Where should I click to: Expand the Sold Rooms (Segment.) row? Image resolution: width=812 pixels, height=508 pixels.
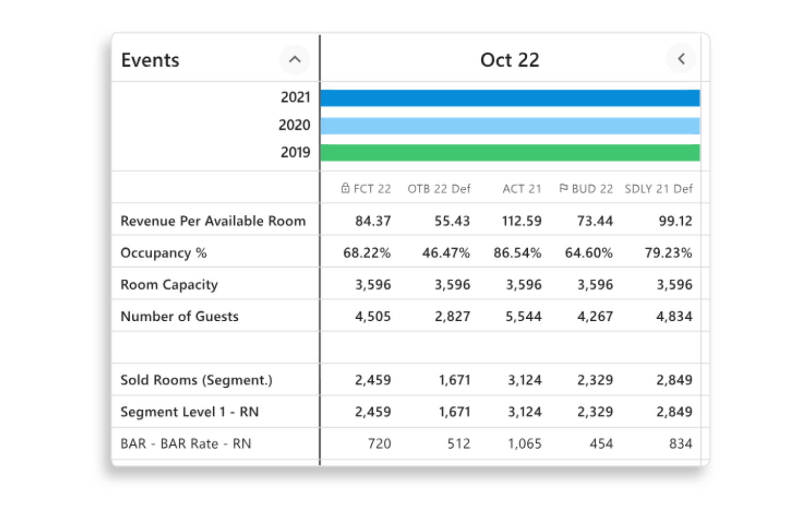[x=196, y=380]
